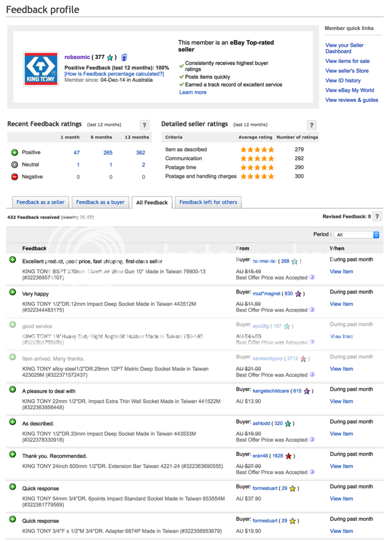
Task: Switch to Feedback as a seller tab
Action: (x=40, y=202)
